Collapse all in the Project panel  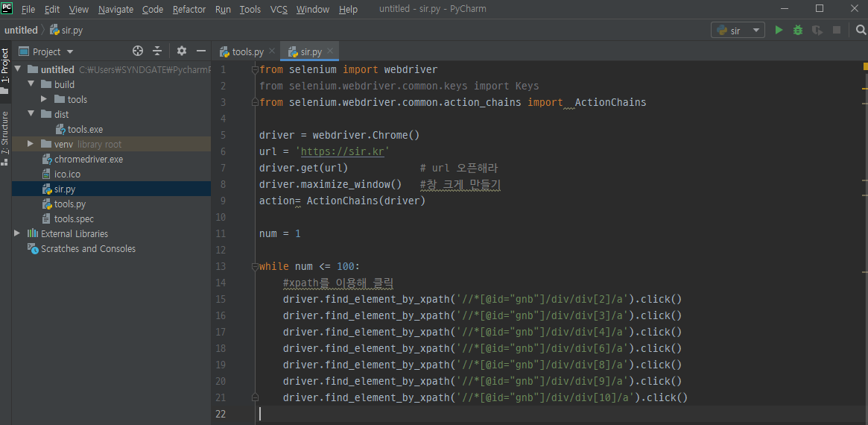click(157, 51)
